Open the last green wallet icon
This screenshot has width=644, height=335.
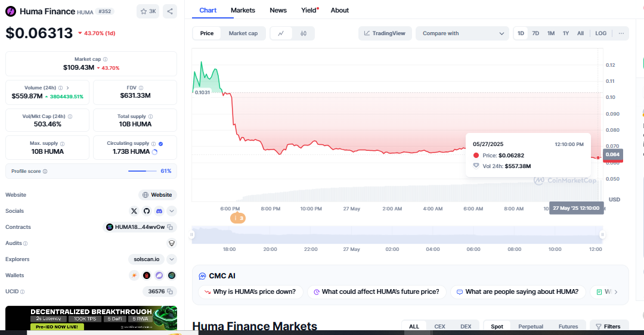pyautogui.click(x=172, y=275)
